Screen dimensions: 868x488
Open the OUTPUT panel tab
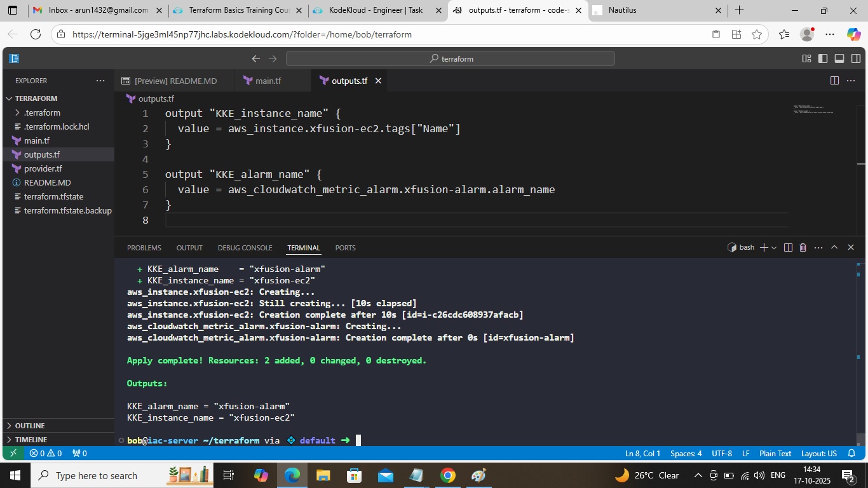click(x=189, y=248)
